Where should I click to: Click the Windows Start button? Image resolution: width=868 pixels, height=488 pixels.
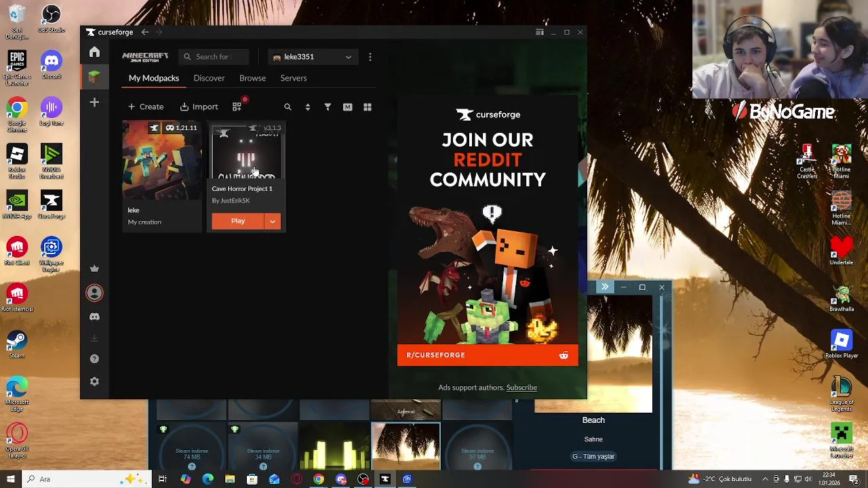(x=10, y=479)
